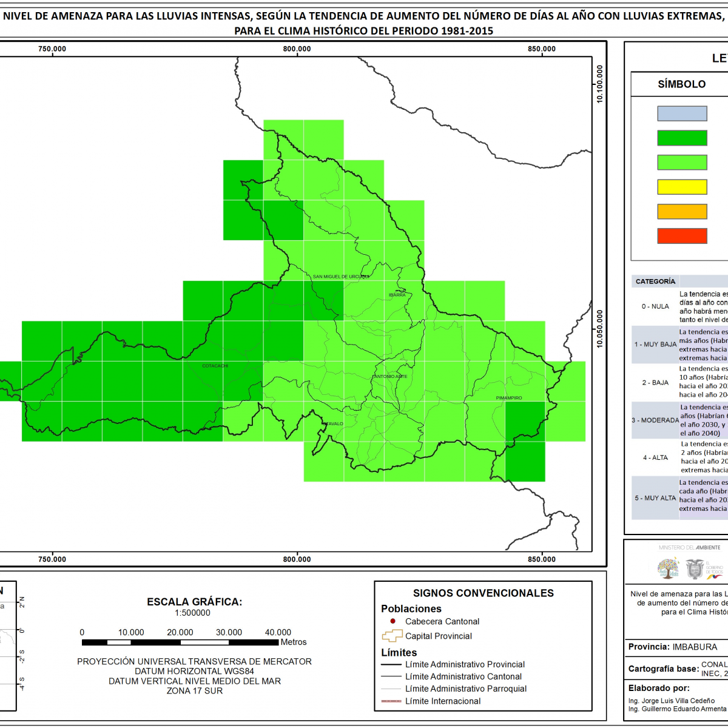Click the Ecuador coat of arms logo

[695, 569]
